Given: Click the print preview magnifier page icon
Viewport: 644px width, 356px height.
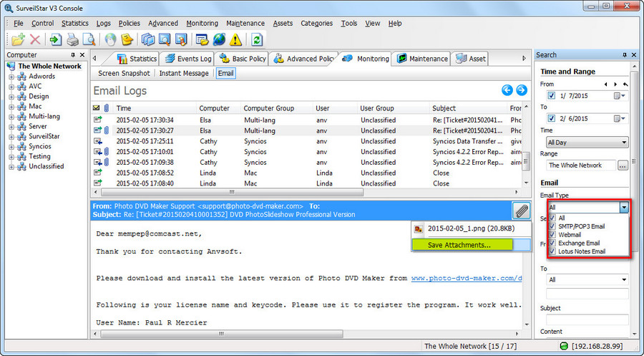Looking at the screenshot, I should 89,39.
